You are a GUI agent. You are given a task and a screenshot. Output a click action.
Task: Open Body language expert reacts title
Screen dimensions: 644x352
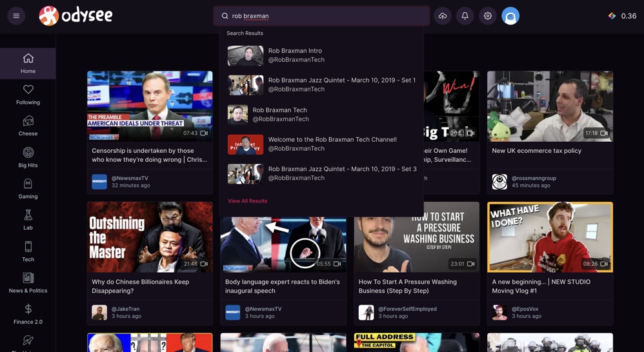[x=283, y=286]
